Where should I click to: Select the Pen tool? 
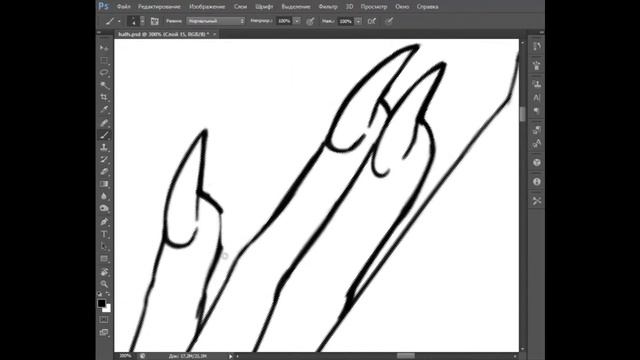click(x=104, y=222)
